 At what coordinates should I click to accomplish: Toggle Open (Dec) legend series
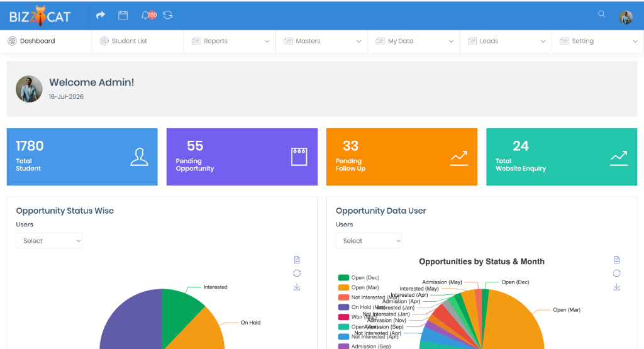point(358,277)
